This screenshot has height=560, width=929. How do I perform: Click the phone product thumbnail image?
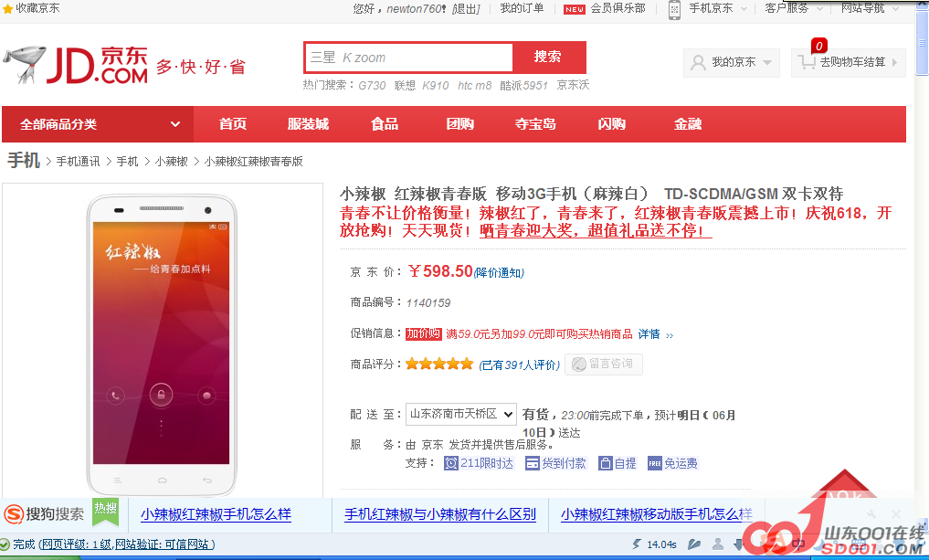pyautogui.click(x=162, y=343)
